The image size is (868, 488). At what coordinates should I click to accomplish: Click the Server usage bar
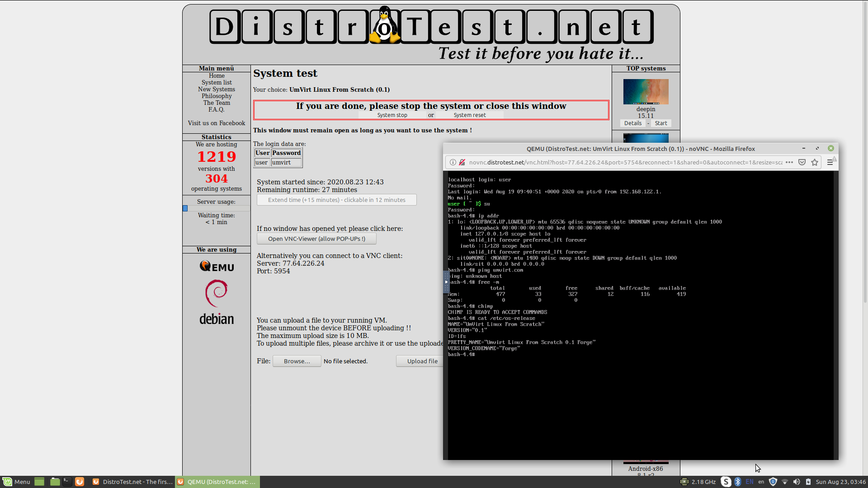pos(216,208)
